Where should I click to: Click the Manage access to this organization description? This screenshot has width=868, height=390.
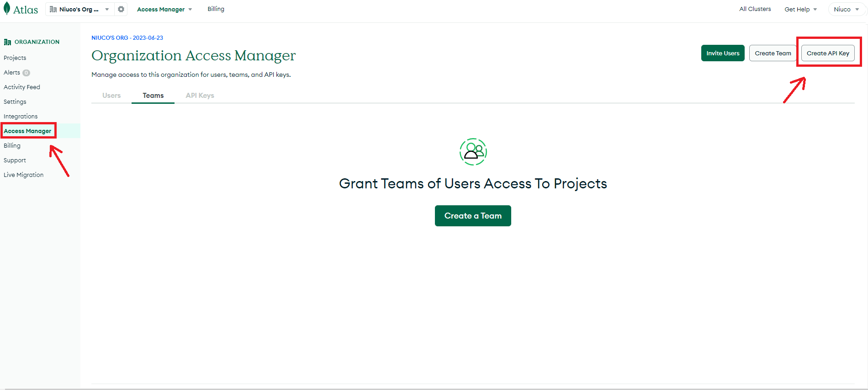(191, 75)
